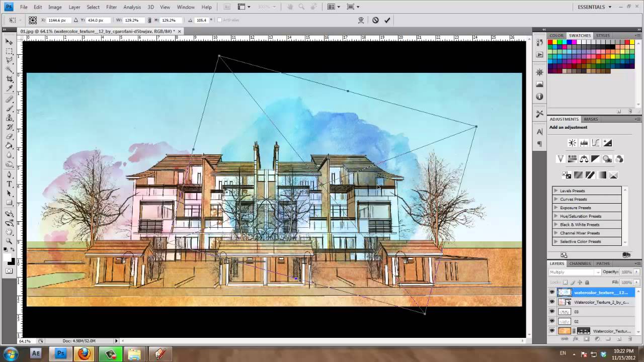Click the Photo Filter adjustment icon
644x362 pixels.
pyautogui.click(x=607, y=159)
